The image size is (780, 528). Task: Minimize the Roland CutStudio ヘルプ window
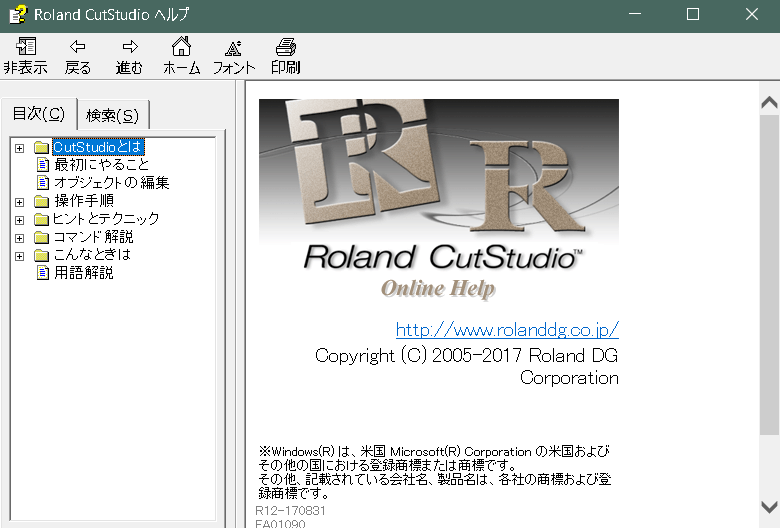coord(635,14)
